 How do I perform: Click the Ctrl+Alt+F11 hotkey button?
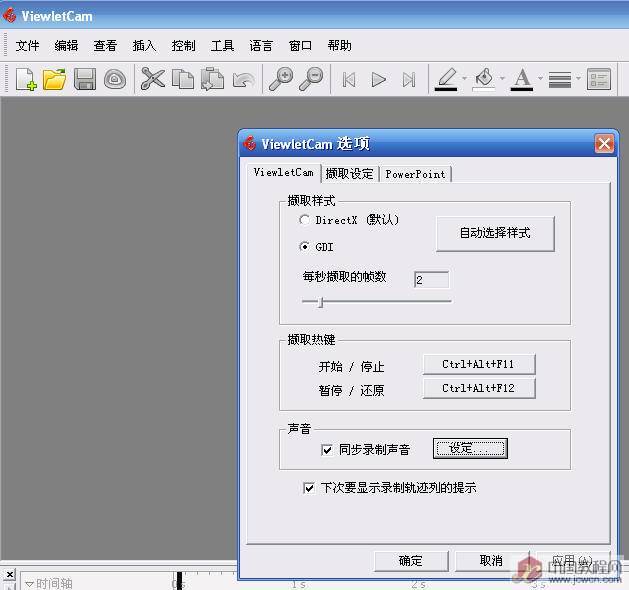[479, 364]
